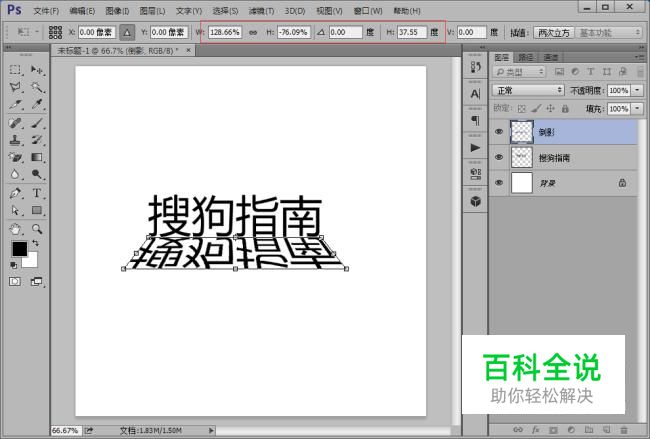Set the foreground color swatch
This screenshot has height=439, width=650.
click(19, 249)
